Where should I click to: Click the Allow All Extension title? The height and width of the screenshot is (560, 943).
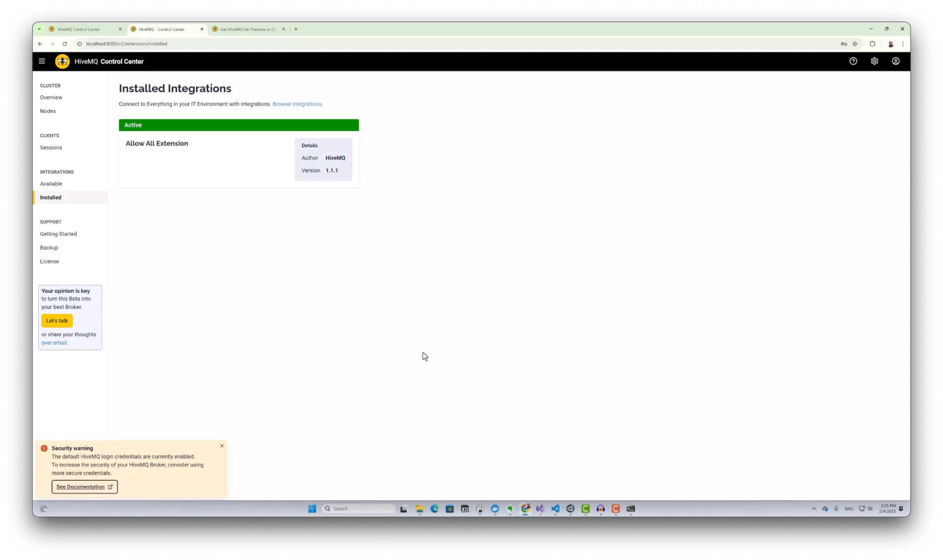click(x=157, y=144)
